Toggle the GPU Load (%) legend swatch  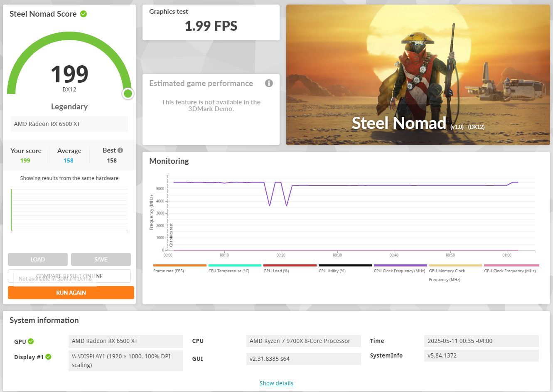tap(290, 265)
